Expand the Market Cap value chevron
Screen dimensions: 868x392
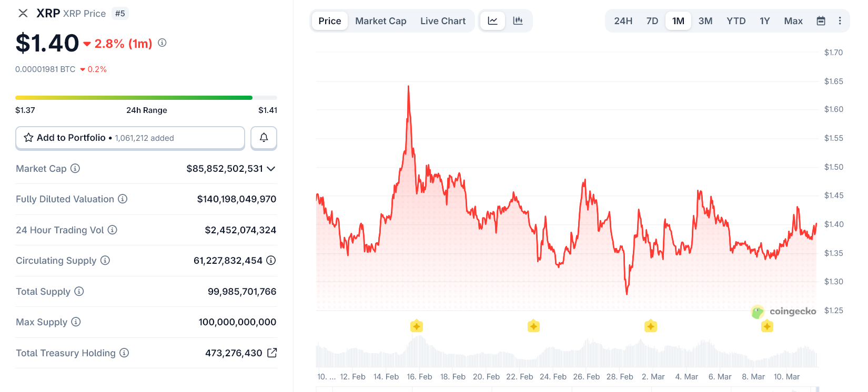(x=271, y=169)
